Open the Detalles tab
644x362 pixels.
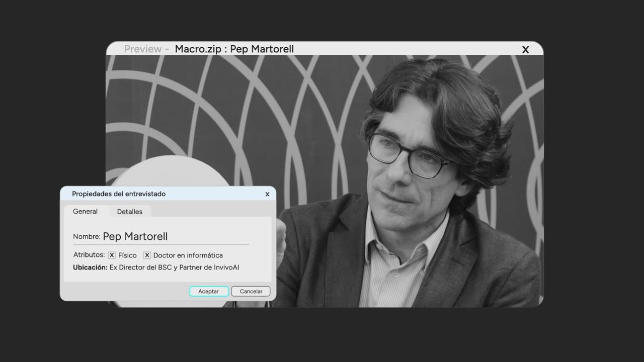tap(130, 212)
